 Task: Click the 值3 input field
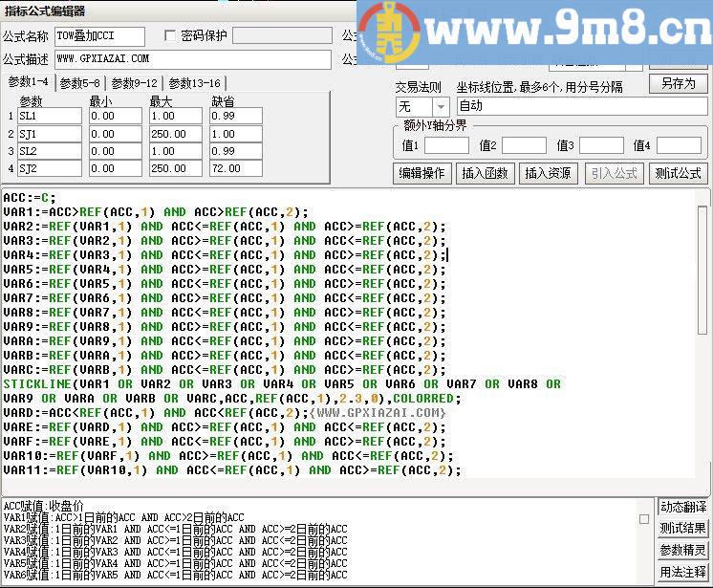[601, 146]
